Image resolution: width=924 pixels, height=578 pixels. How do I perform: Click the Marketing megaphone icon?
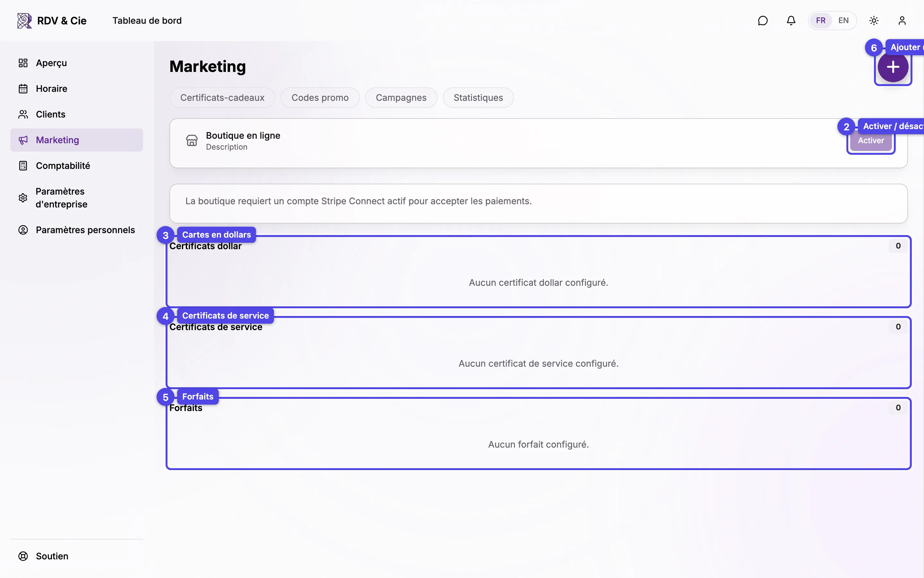pos(23,140)
